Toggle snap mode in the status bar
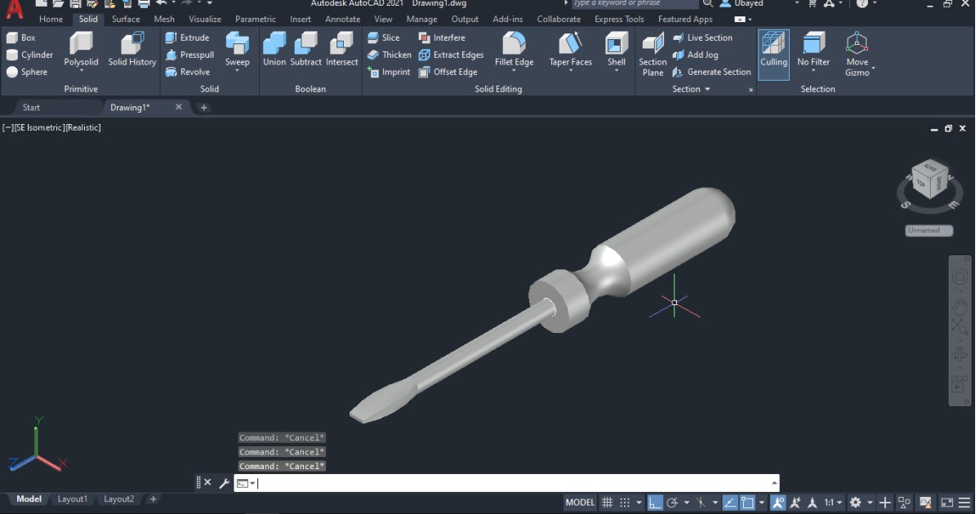The image size is (980, 514). [x=626, y=503]
